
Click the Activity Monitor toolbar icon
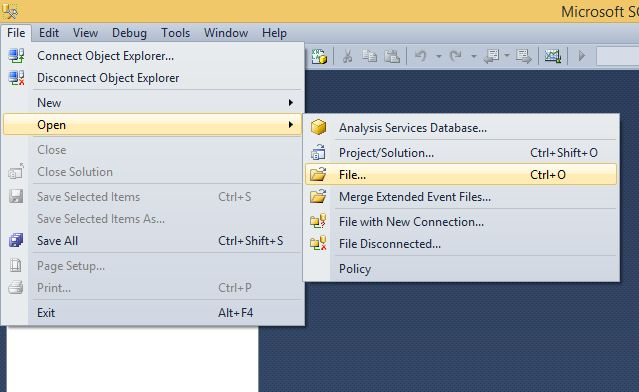pyautogui.click(x=553, y=56)
